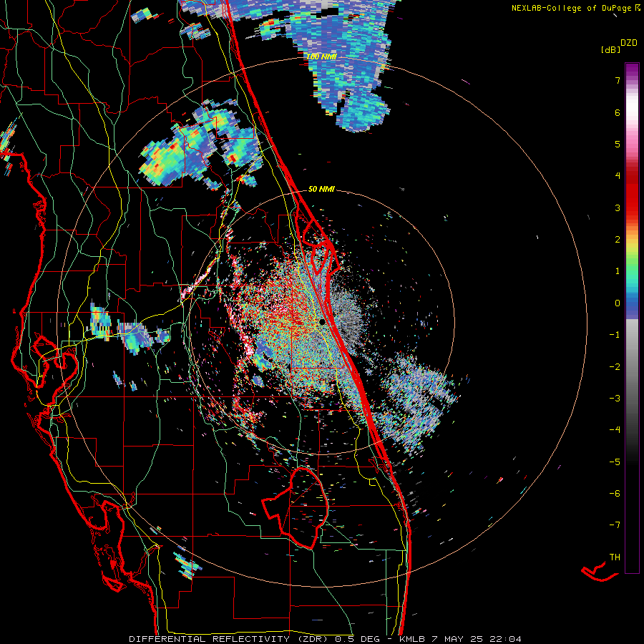Click the -1 value on color scale
This screenshot has height=644, width=644.
(615, 335)
